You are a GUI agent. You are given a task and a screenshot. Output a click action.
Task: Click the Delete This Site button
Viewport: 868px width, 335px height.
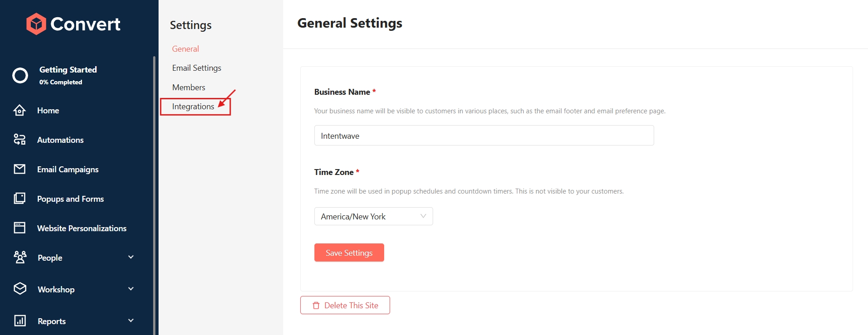tap(345, 305)
